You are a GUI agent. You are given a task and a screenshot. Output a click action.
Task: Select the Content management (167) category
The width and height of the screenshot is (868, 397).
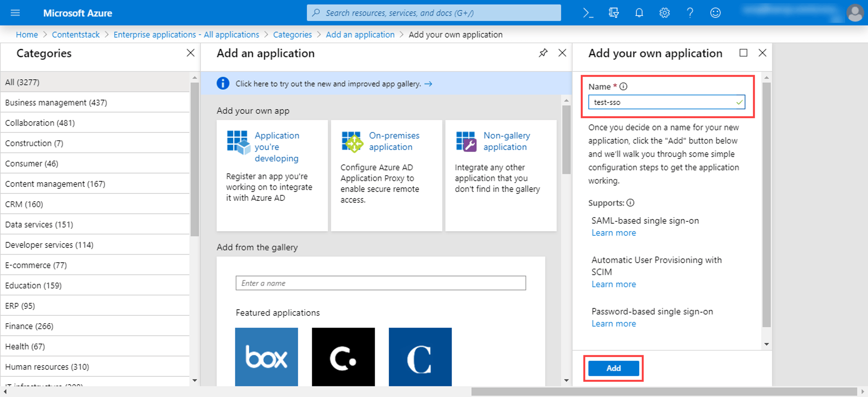coord(95,184)
